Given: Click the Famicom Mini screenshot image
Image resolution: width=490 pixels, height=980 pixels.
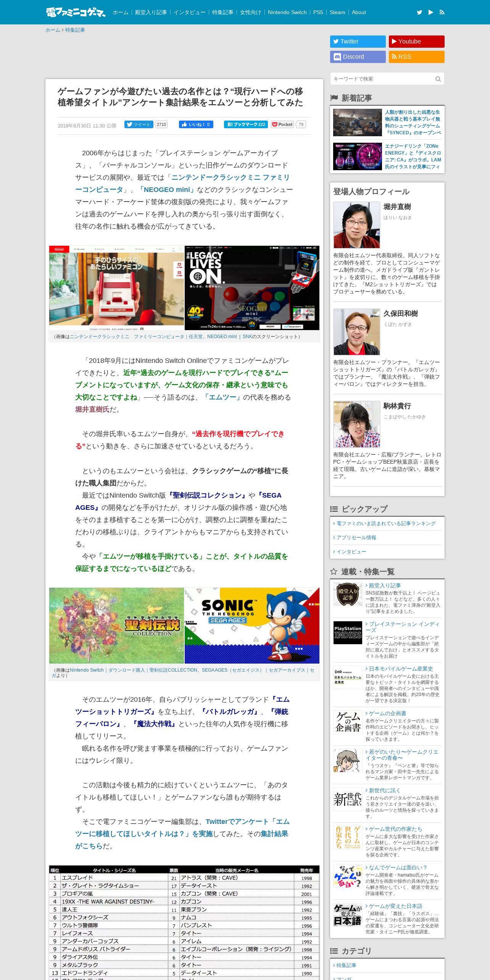Looking at the screenshot, I should pos(117,288).
